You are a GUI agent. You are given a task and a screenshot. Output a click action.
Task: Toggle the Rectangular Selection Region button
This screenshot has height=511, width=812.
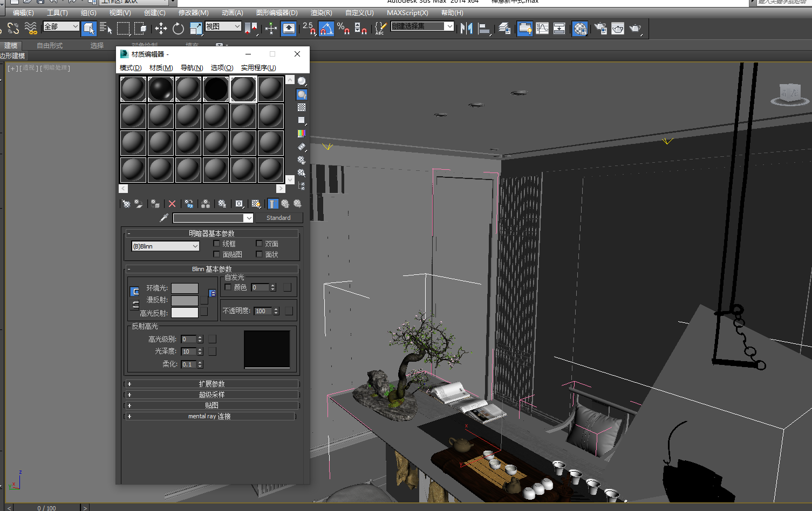coord(124,29)
